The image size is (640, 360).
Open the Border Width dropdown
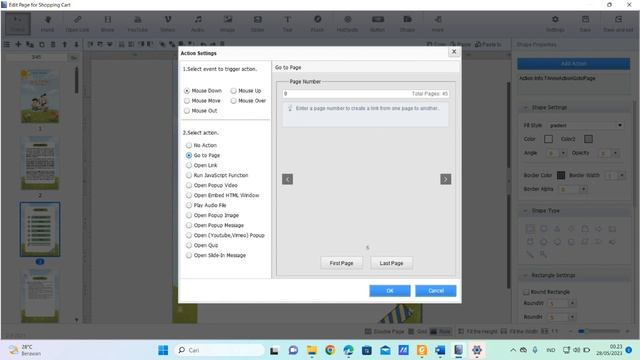[622, 176]
